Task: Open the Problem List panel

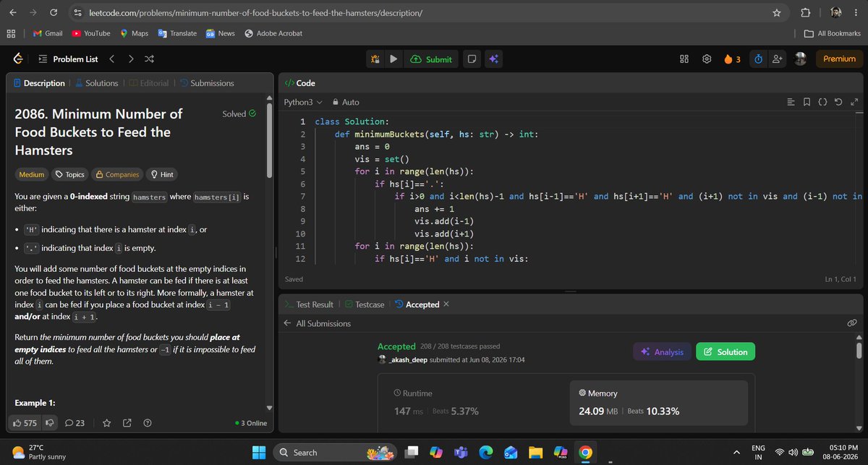Action: pyautogui.click(x=67, y=59)
